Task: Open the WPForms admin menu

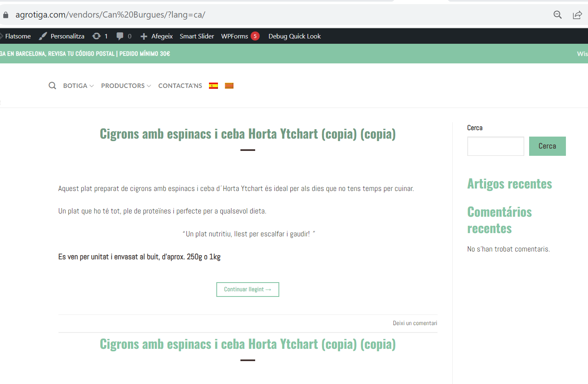Action: [x=235, y=36]
